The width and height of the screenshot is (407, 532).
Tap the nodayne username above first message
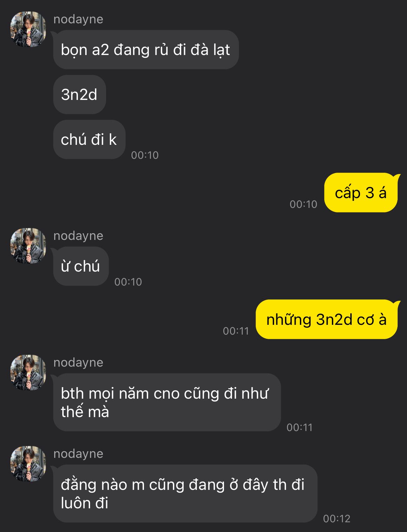(x=78, y=19)
